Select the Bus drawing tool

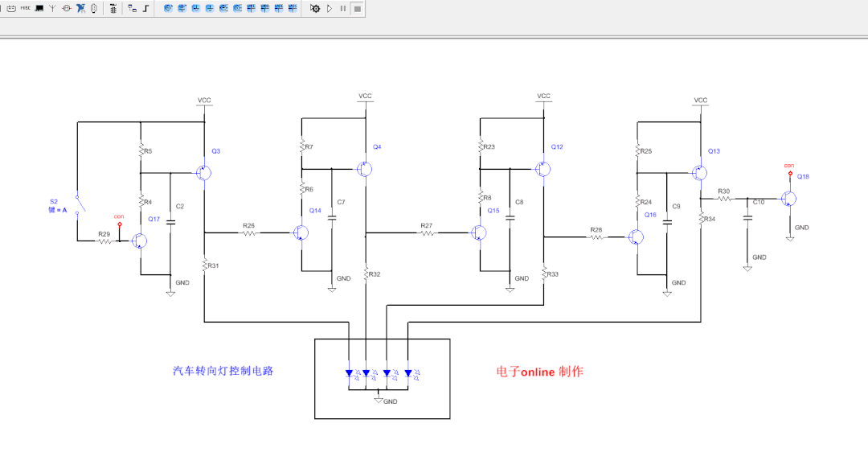pos(145,8)
